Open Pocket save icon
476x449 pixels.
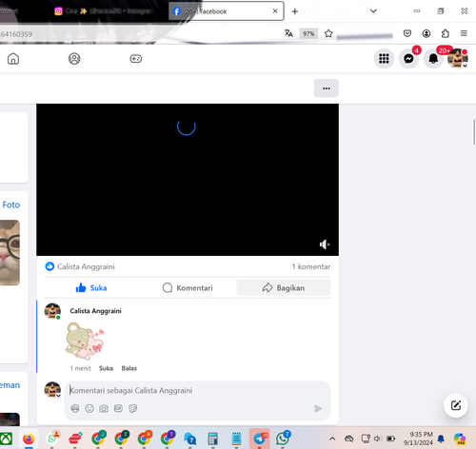407,33
